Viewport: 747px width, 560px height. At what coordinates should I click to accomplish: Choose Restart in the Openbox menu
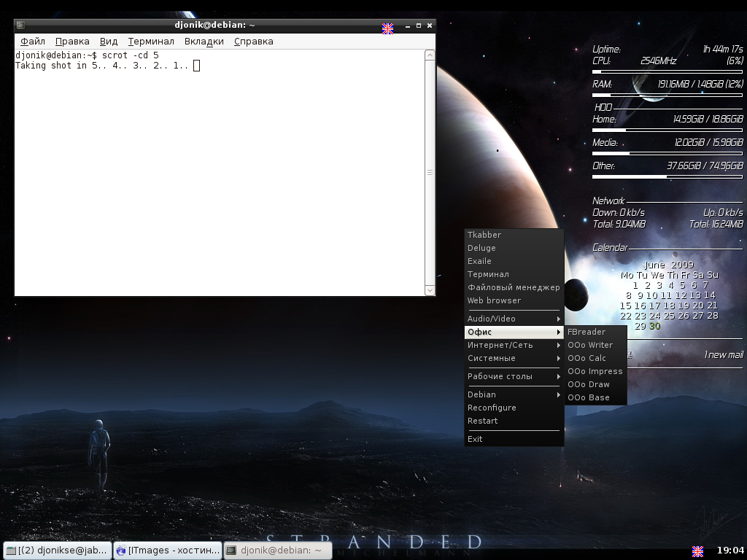[483, 421]
